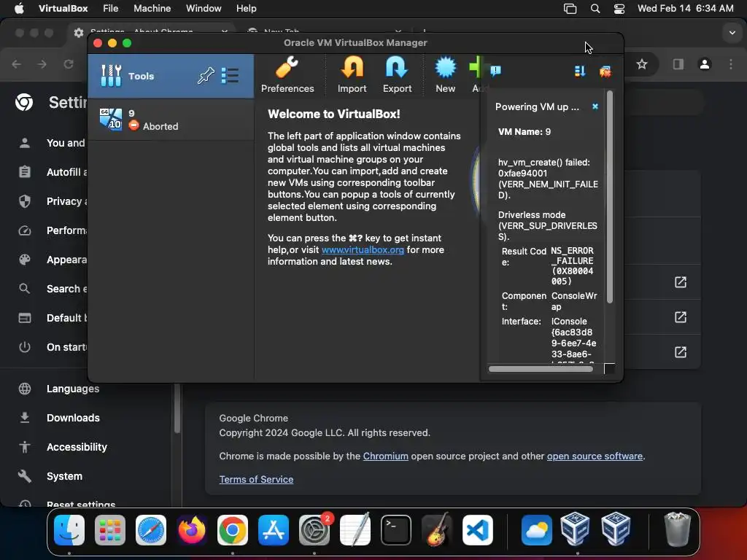
Task: Open Launchpad from the Dock
Action: [x=110, y=530]
